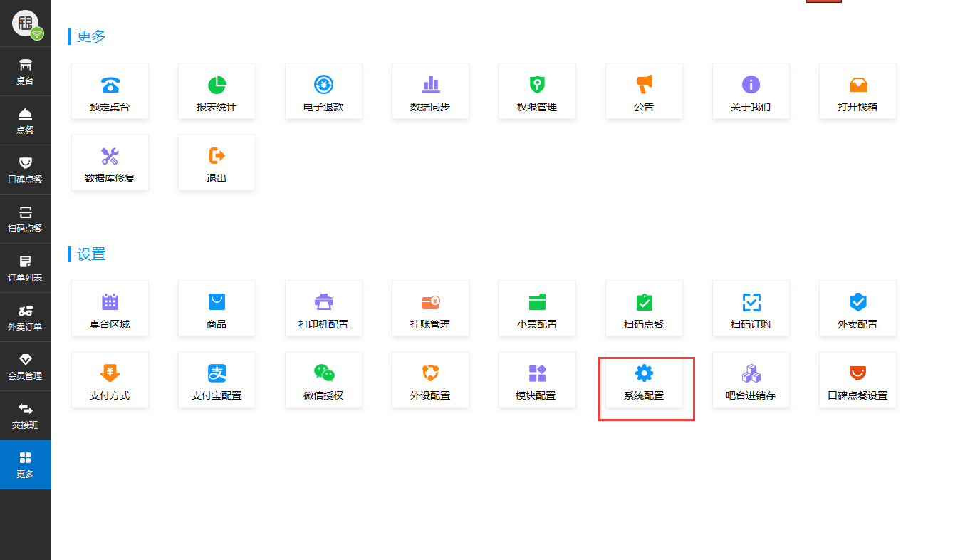Open 扫码订购 settings tile
Image resolution: width=980 pixels, height=560 pixels.
(x=751, y=308)
